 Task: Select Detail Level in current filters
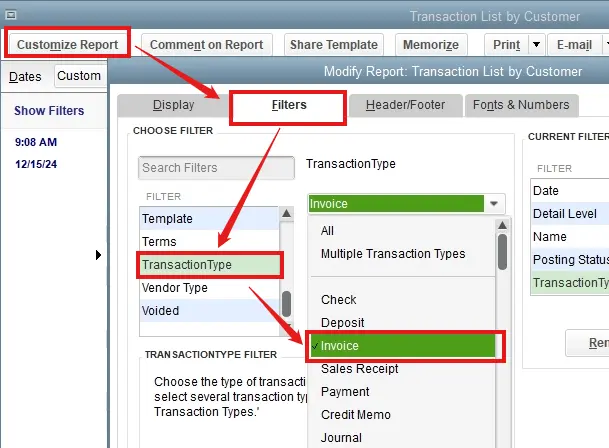pos(570,214)
